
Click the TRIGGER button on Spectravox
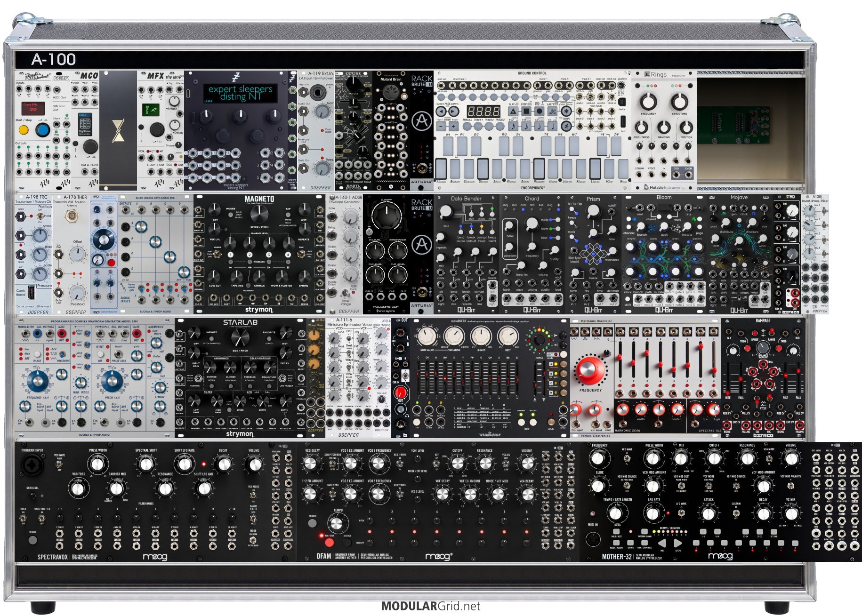(x=32, y=540)
